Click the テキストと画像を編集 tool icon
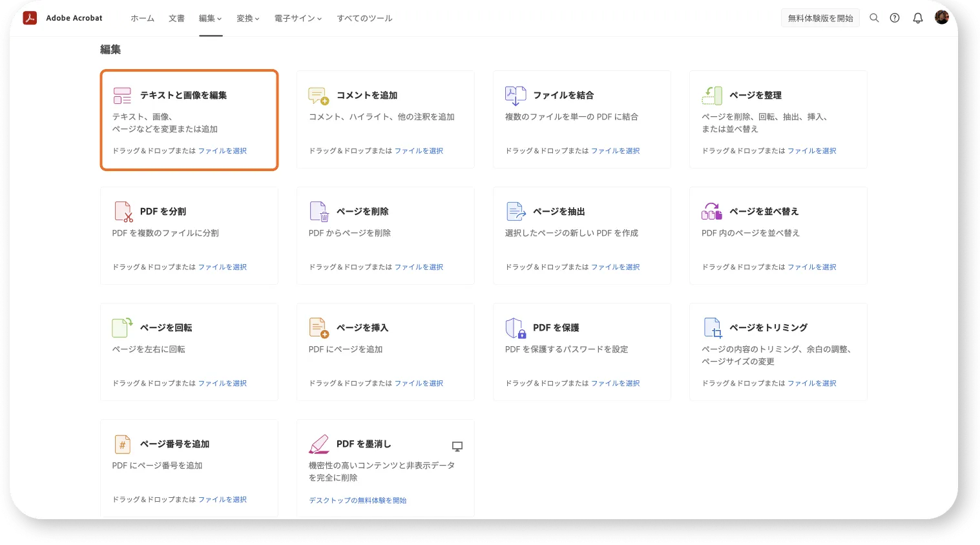 [x=122, y=96]
